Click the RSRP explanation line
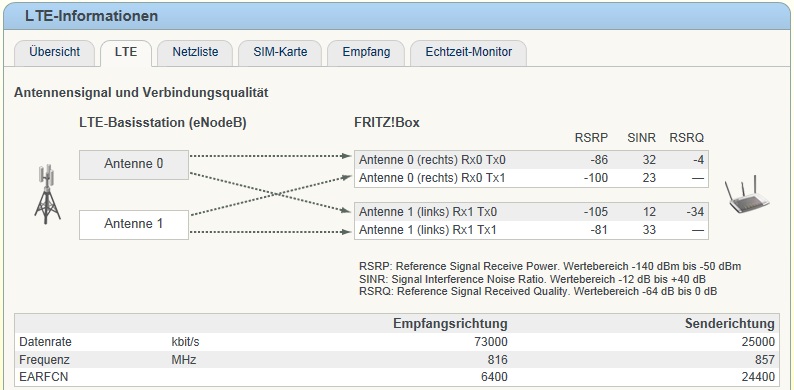Image resolution: width=794 pixels, height=390 pixels. 550,266
